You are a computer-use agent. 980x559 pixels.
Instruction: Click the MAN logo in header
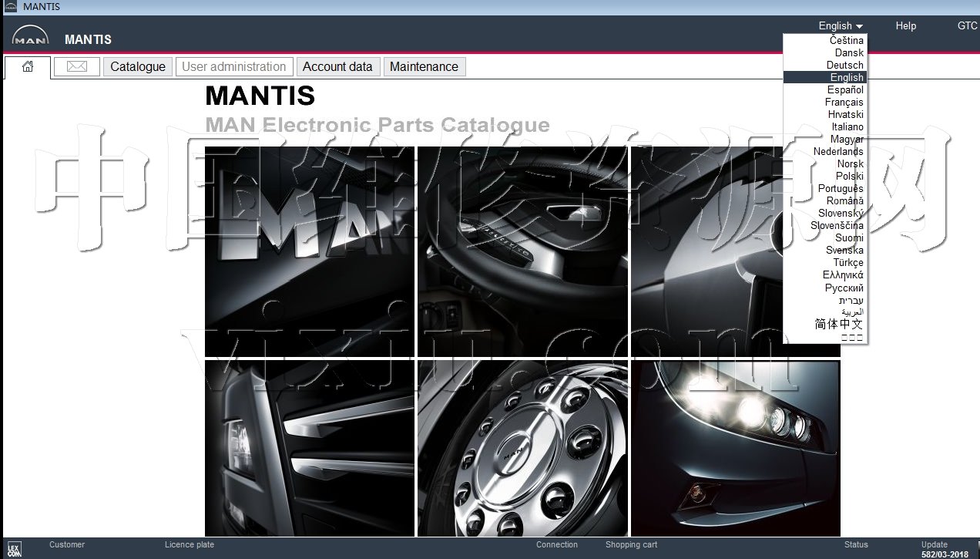click(x=31, y=38)
